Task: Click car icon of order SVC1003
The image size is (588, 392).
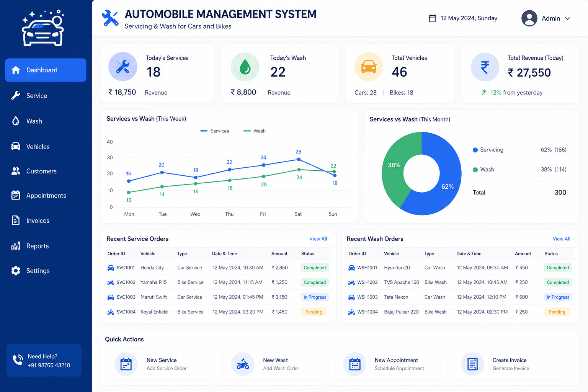Action: [x=111, y=297]
